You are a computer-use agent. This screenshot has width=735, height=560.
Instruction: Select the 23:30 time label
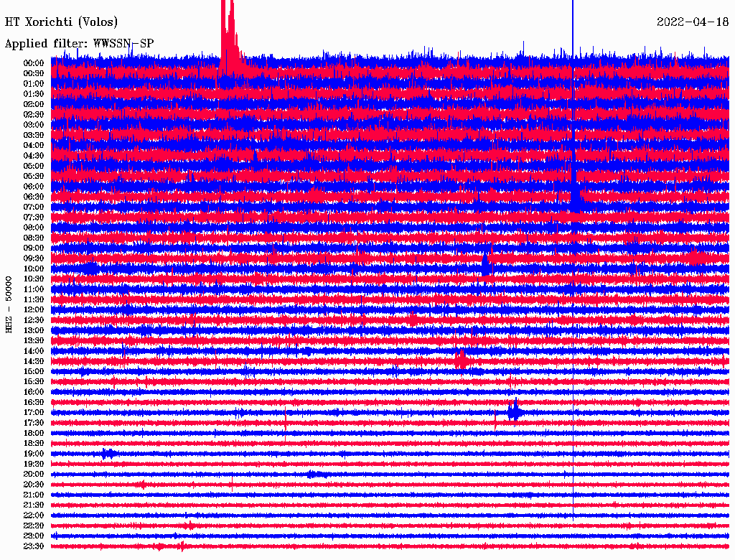click(34, 546)
